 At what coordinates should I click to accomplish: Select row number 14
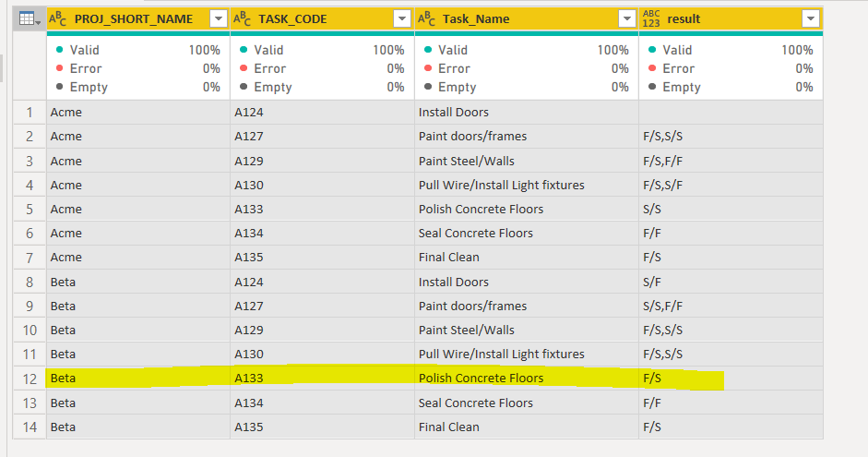30,427
